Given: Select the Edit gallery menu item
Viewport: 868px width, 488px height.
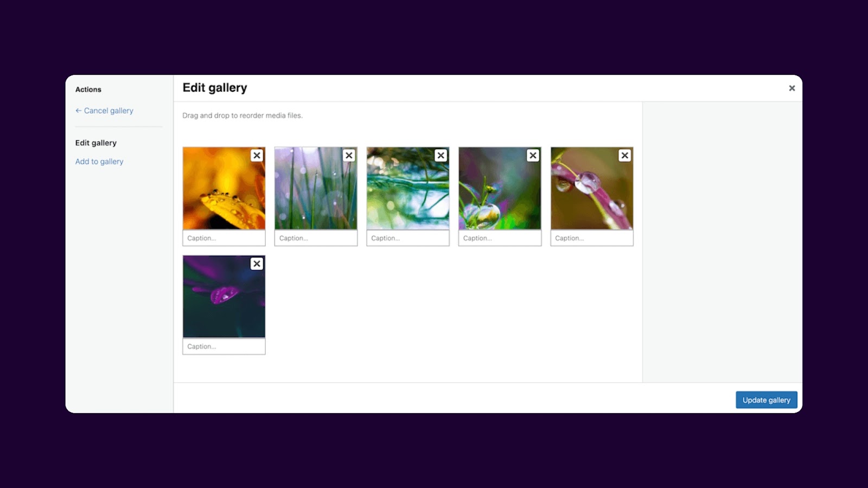Looking at the screenshot, I should [x=96, y=143].
